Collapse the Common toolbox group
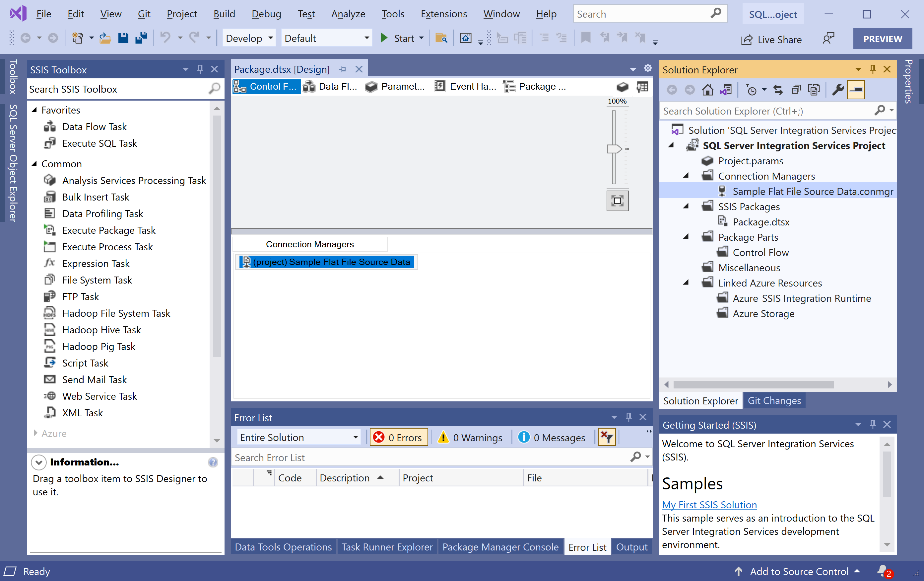Screen dimensions: 924x581 click(34, 164)
